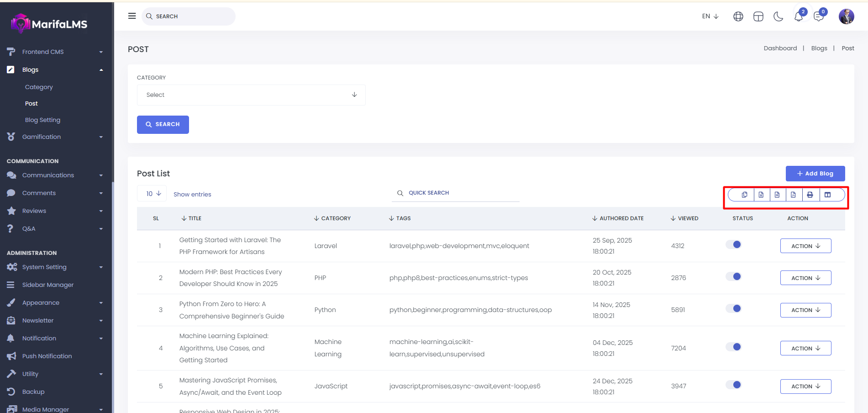Click the Add Blog button
This screenshot has width=868, height=413.
click(815, 174)
